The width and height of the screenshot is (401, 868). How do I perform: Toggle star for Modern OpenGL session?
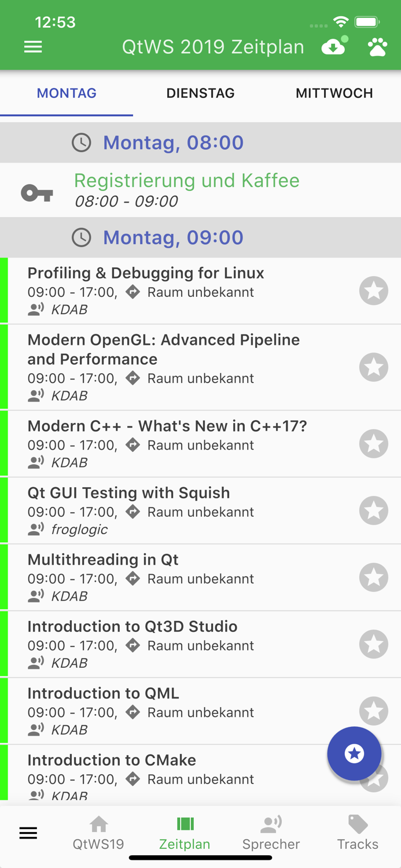(373, 367)
